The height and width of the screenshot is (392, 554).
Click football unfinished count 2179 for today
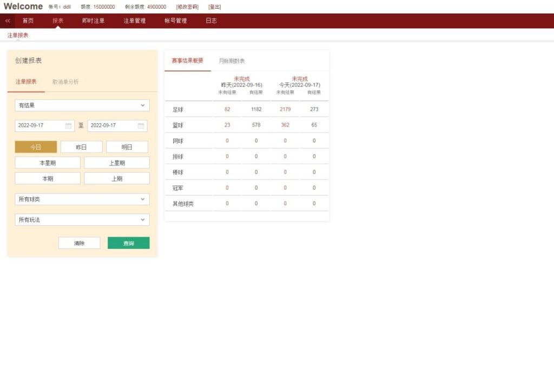click(x=285, y=109)
